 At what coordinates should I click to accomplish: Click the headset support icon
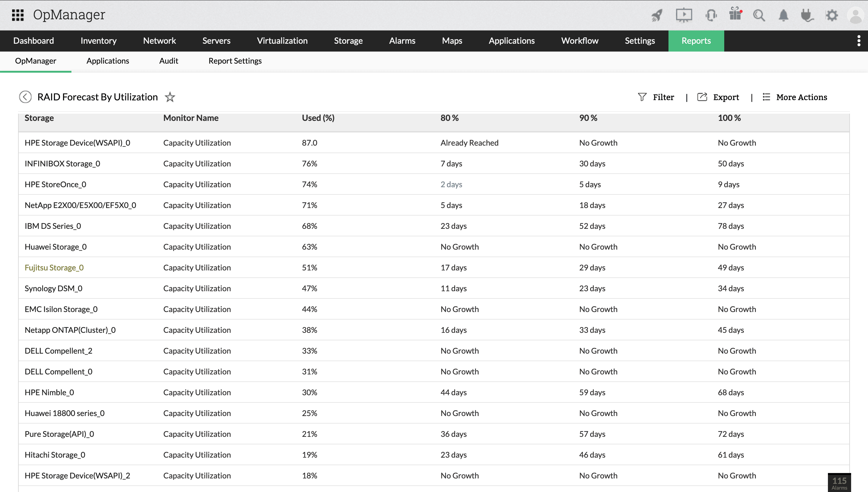click(711, 15)
